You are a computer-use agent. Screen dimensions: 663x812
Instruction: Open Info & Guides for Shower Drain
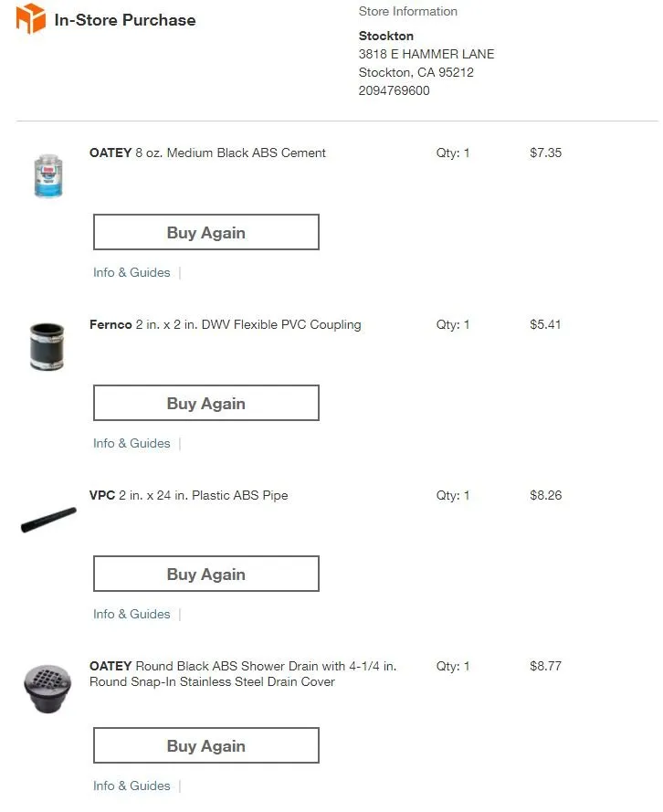132,786
